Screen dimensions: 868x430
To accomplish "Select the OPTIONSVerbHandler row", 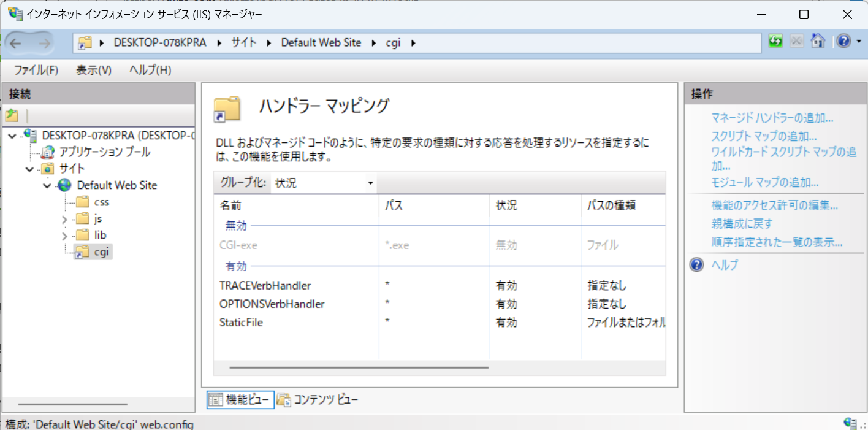I will [x=440, y=304].
